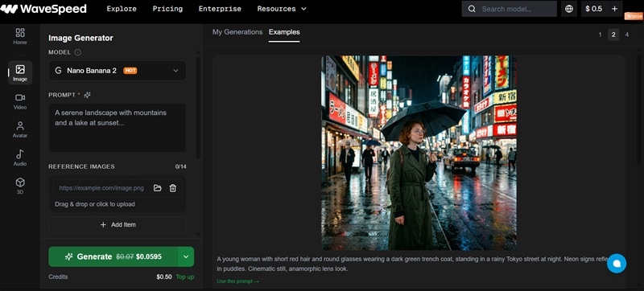The image size is (644, 291).
Task: Focus the prompt text area
Action: click(117, 128)
